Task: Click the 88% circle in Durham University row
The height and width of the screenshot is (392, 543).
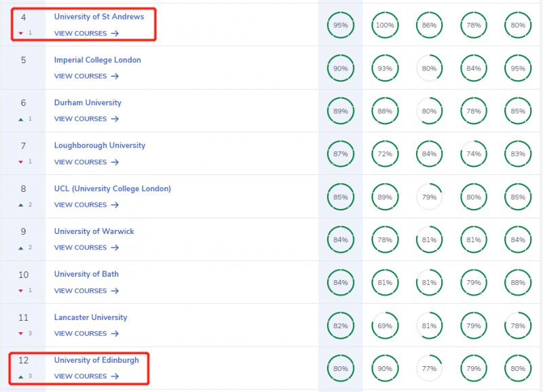Action: [385, 111]
